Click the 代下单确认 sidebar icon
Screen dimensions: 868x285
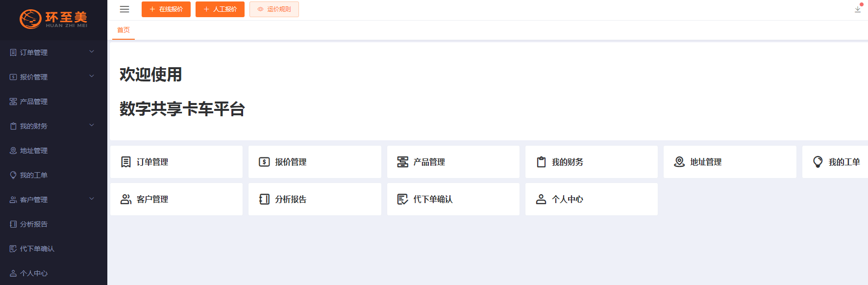pyautogui.click(x=12, y=248)
